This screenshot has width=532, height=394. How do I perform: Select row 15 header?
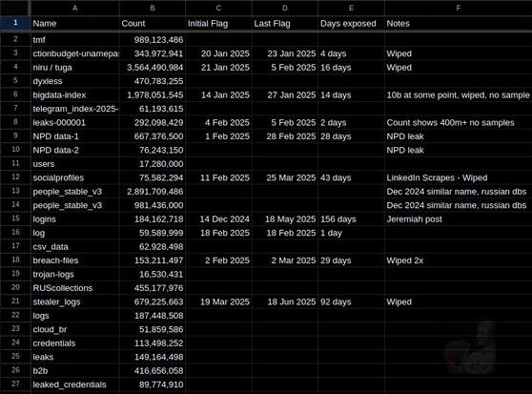pyautogui.click(x=15, y=218)
